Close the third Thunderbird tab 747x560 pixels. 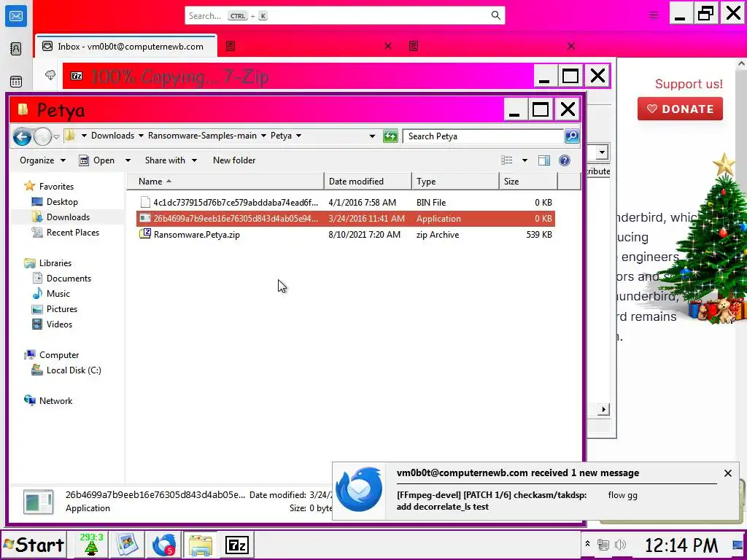pos(570,46)
